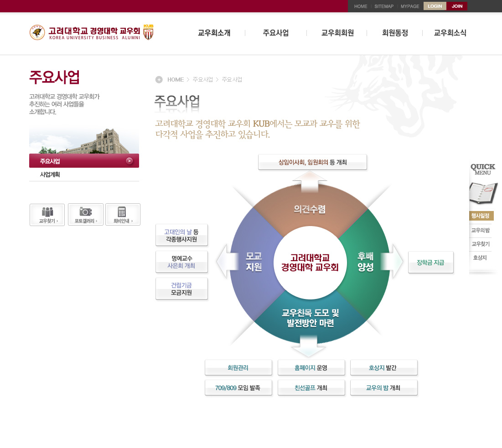Click HOME in the breadcrumb trail
502x448 pixels.
click(x=176, y=79)
